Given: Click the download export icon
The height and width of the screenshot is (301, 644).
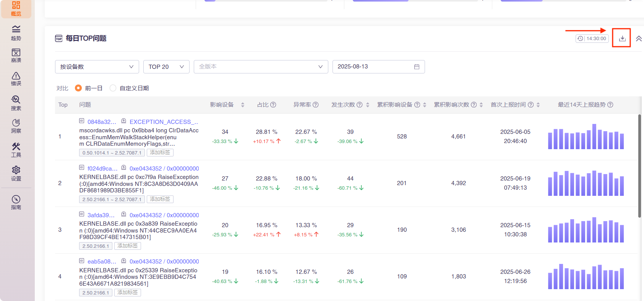Looking at the screenshot, I should coord(622,38).
